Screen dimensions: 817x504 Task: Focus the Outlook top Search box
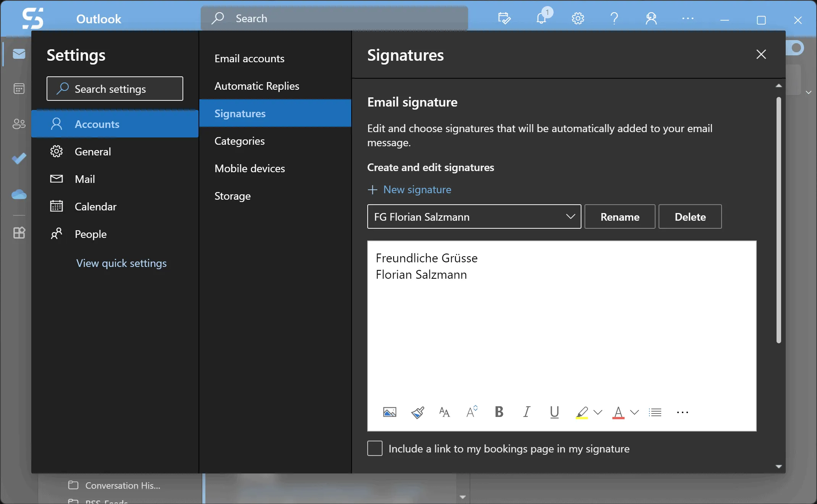tap(334, 18)
